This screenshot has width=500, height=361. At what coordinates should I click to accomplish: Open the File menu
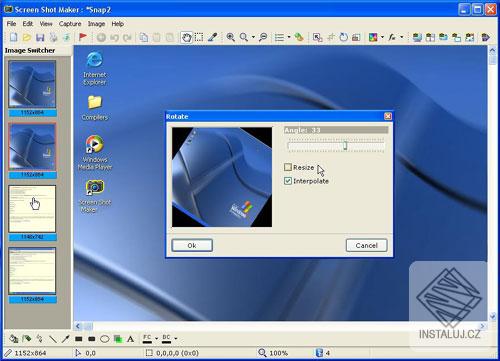pyautogui.click(x=11, y=24)
